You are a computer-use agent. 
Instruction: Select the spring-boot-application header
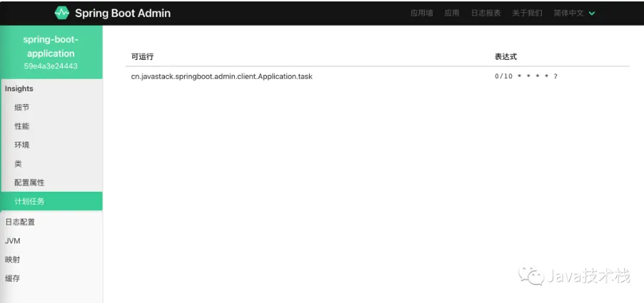click(x=51, y=46)
